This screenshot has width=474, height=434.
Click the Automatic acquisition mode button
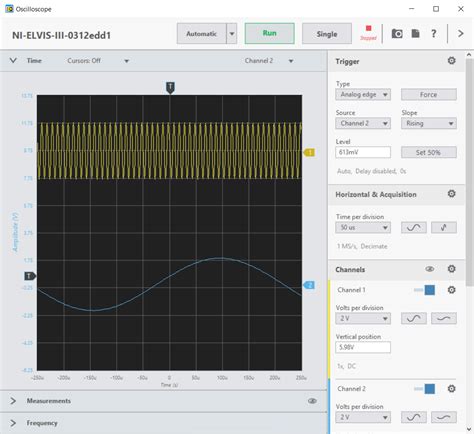(x=201, y=34)
